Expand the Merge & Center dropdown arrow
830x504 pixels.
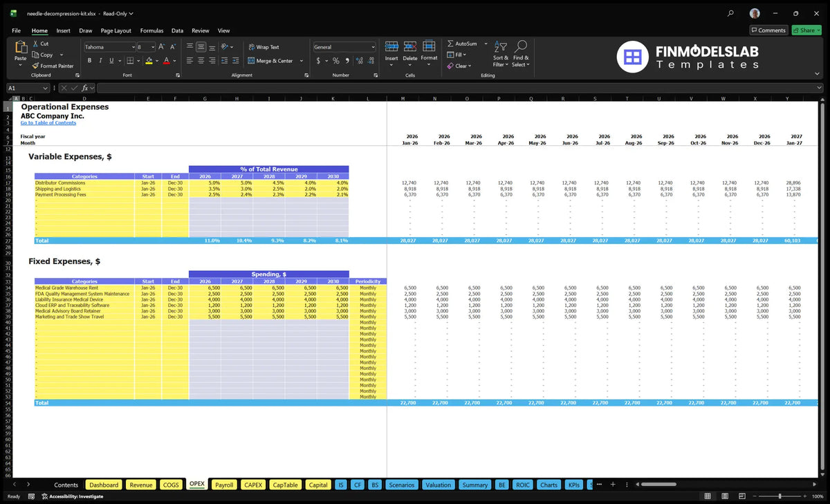(302, 61)
